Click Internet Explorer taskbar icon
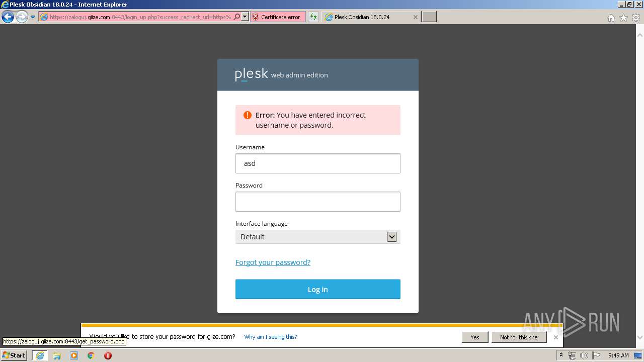This screenshot has width=644, height=362. (40, 355)
